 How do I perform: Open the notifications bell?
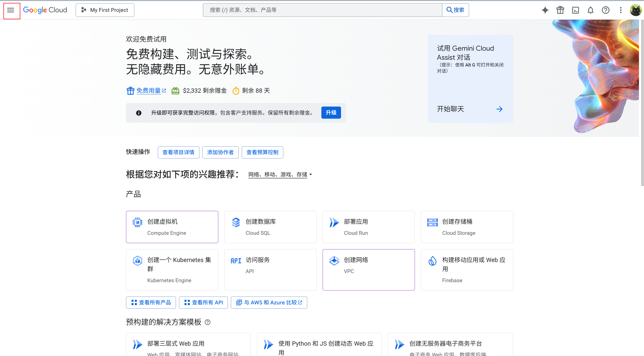(591, 10)
